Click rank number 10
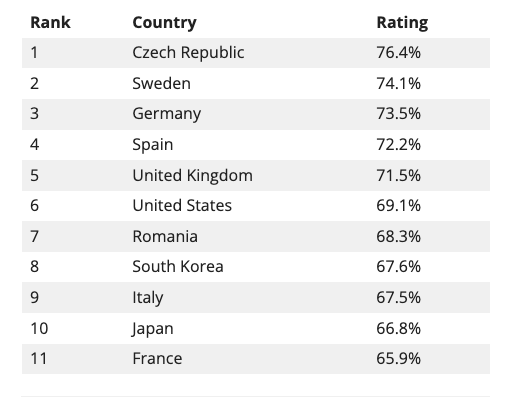Viewport: 505px width, 398px height. [39, 329]
